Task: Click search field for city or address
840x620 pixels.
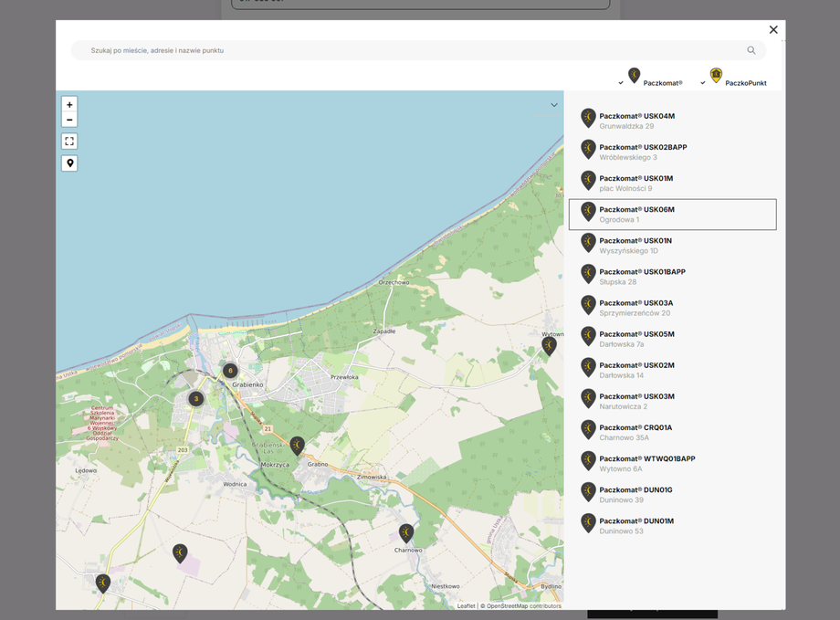Action: point(418,50)
